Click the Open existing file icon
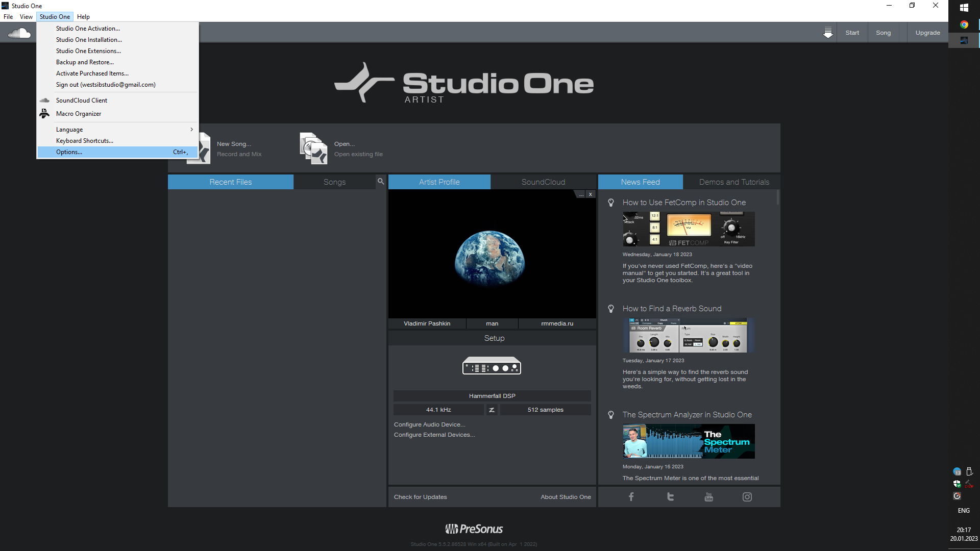 (313, 148)
